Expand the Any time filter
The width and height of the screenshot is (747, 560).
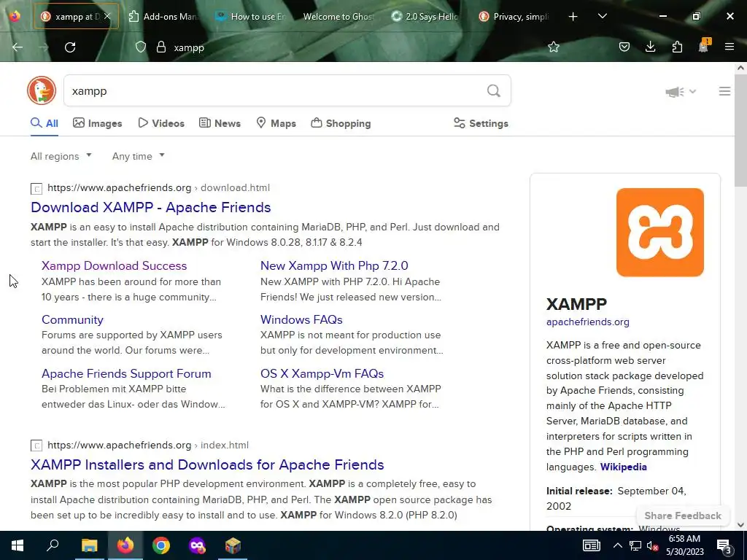(138, 156)
